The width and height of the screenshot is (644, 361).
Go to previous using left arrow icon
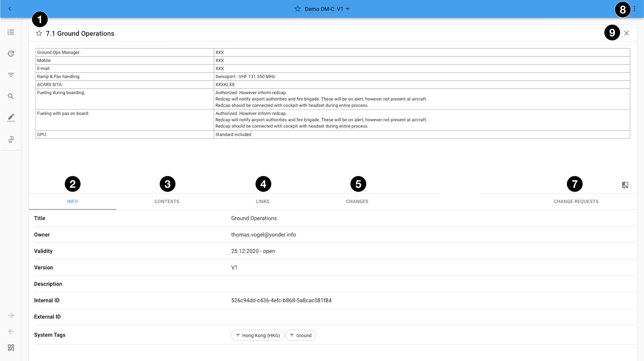(11, 332)
